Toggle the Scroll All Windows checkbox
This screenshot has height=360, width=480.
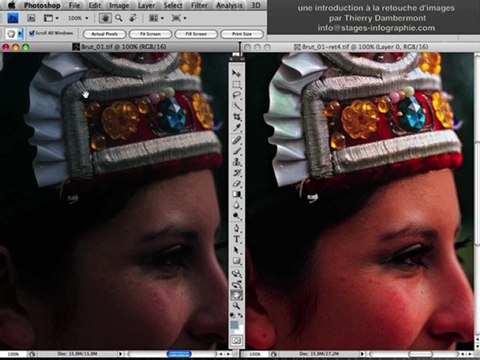[x=32, y=33]
